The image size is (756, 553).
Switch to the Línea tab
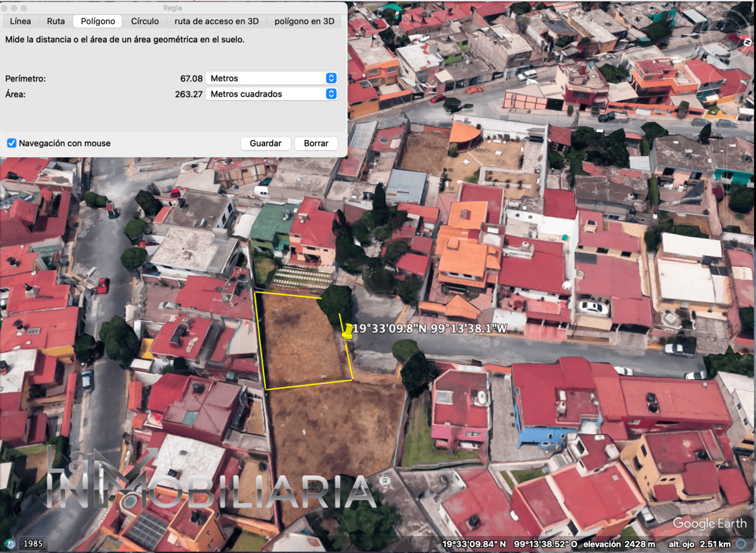pos(20,21)
